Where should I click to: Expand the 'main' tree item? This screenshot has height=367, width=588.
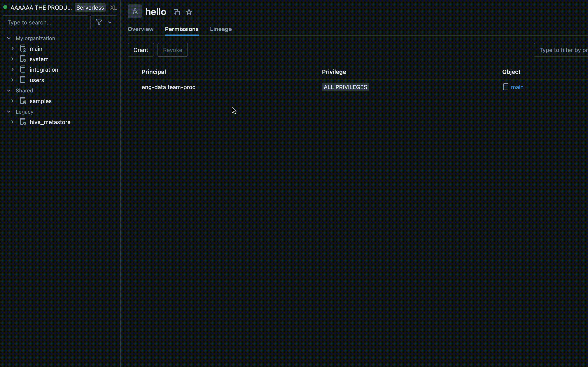(12, 49)
